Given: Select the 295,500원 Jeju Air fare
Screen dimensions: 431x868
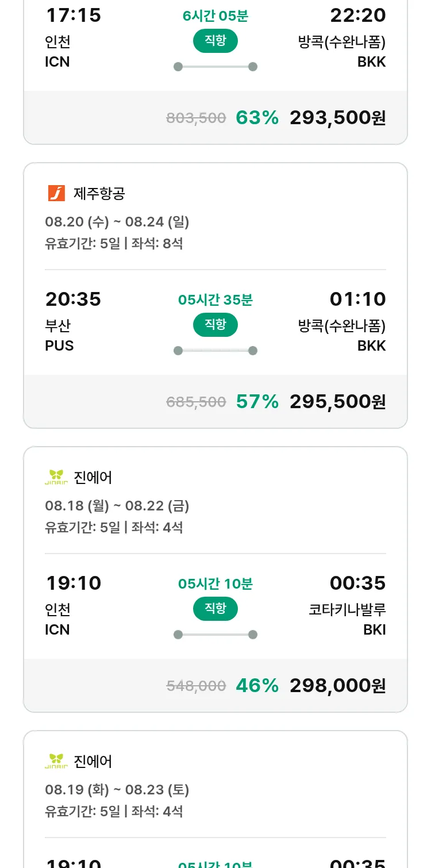Looking at the screenshot, I should pyautogui.click(x=337, y=402).
